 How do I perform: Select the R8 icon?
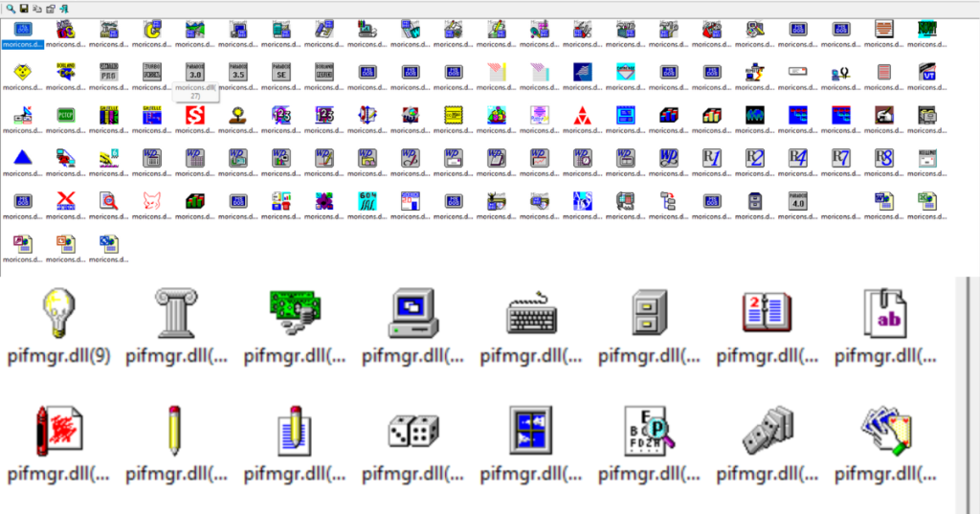884,158
